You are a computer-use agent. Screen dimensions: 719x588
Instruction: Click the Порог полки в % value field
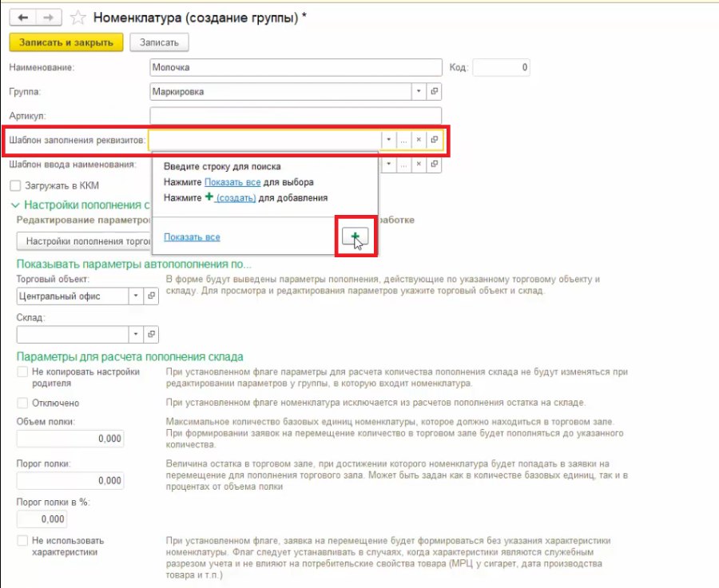pyautogui.click(x=42, y=519)
